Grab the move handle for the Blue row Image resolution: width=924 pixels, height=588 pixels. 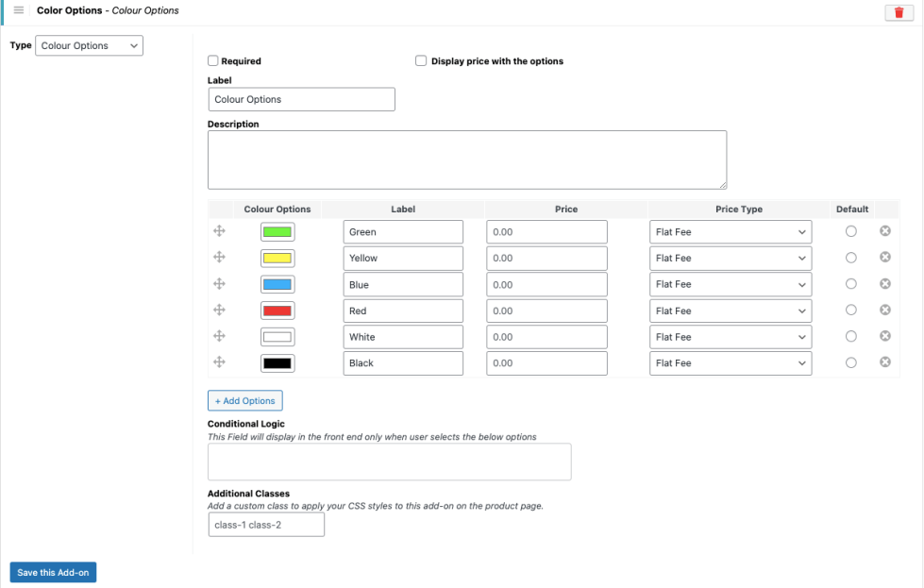219,284
